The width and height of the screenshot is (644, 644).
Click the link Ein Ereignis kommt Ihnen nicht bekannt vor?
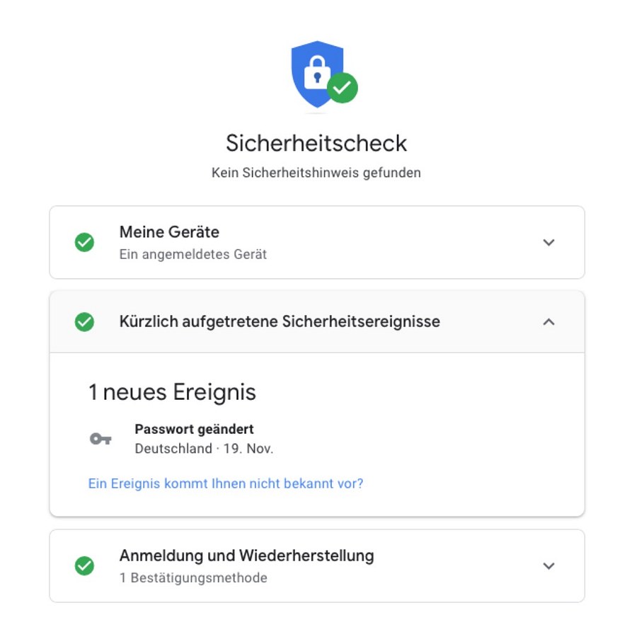click(225, 484)
